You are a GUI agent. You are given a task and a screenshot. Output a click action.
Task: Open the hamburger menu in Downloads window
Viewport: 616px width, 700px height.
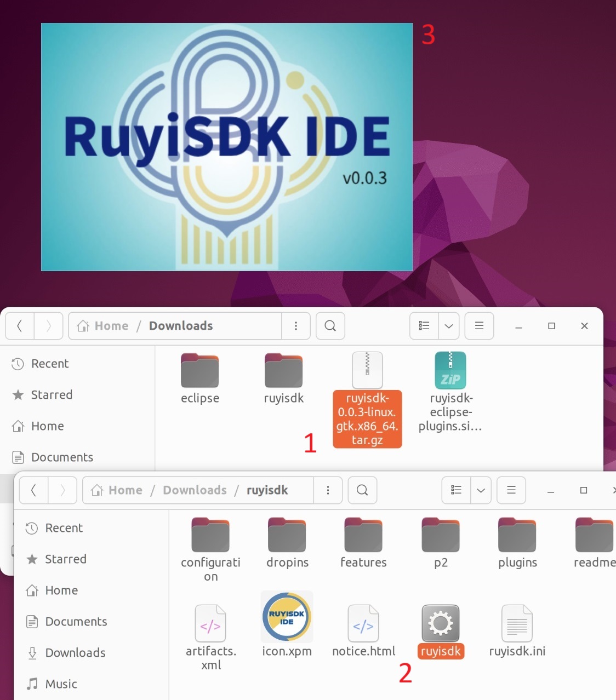479,326
